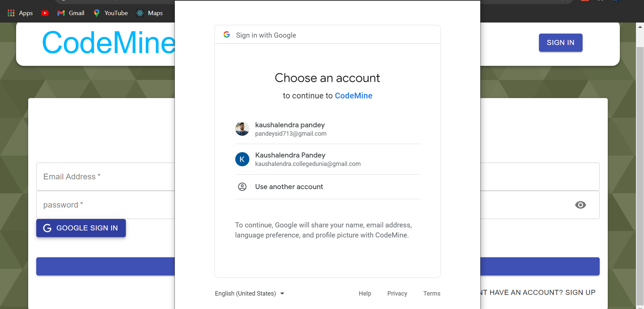Click the SIGN IN button

pyautogui.click(x=560, y=43)
